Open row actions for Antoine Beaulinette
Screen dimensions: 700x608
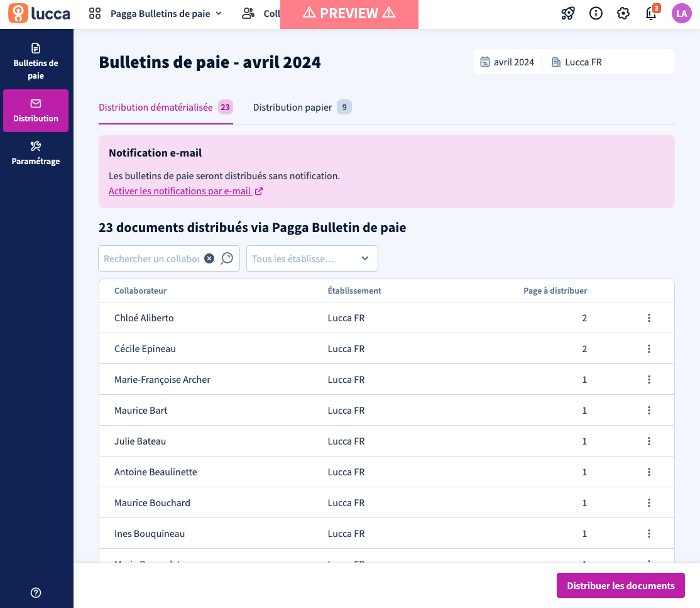[648, 472]
